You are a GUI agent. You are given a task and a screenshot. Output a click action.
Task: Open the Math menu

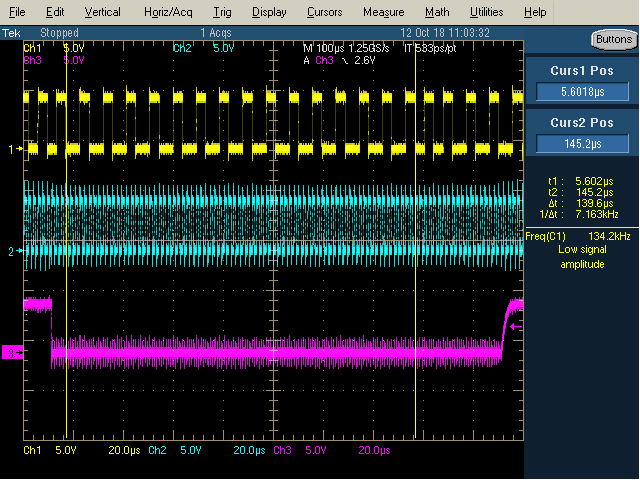(x=437, y=12)
